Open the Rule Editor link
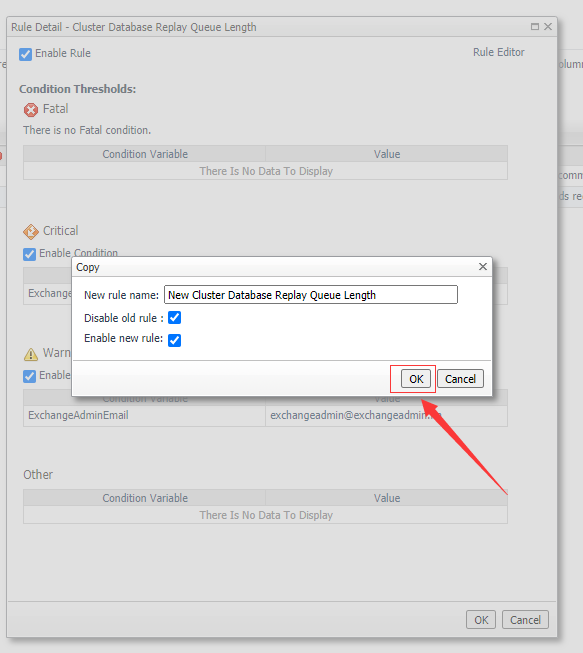 (498, 52)
